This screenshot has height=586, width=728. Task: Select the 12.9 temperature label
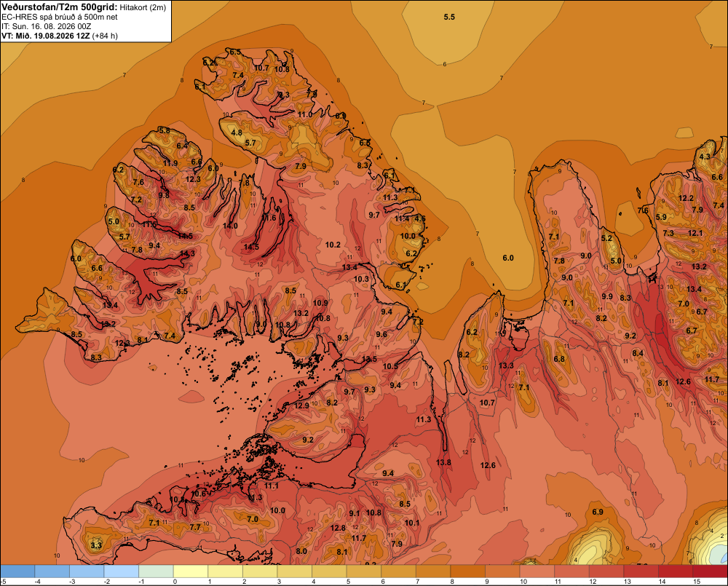point(302,406)
